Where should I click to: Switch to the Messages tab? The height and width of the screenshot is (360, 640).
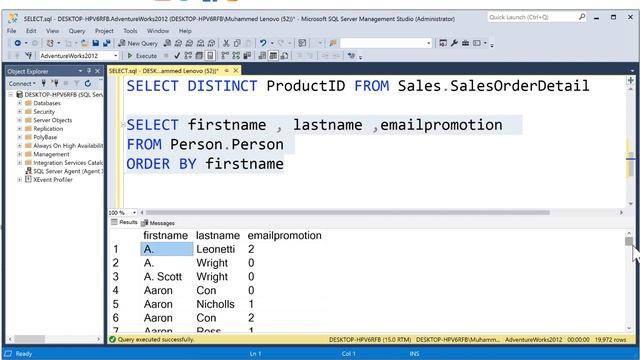point(158,223)
